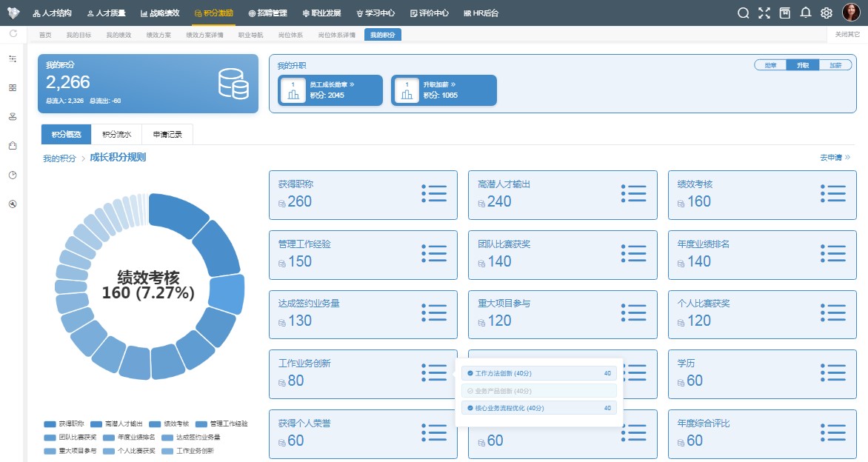Click user avatar in top-right corner
This screenshot has width=868, height=462.
851,13
